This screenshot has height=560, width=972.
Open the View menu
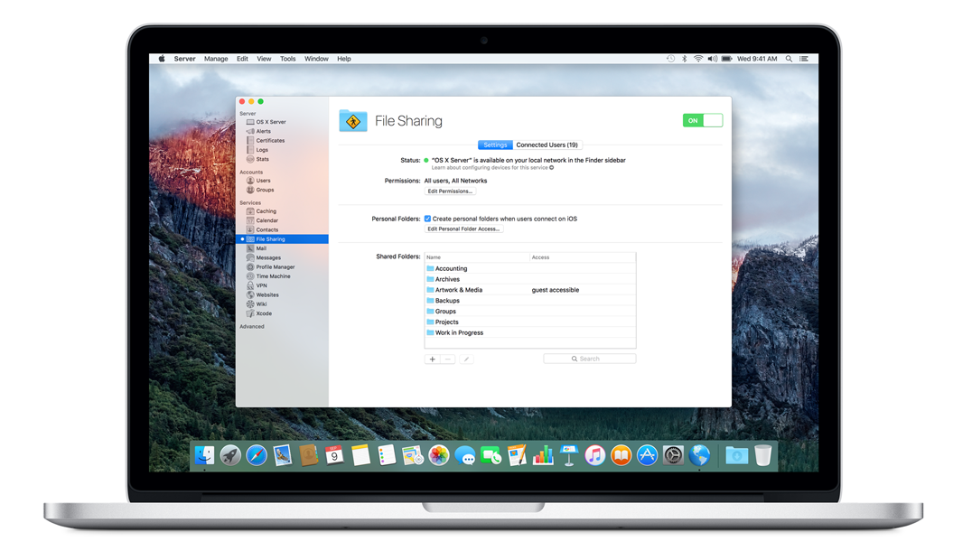pyautogui.click(x=264, y=59)
